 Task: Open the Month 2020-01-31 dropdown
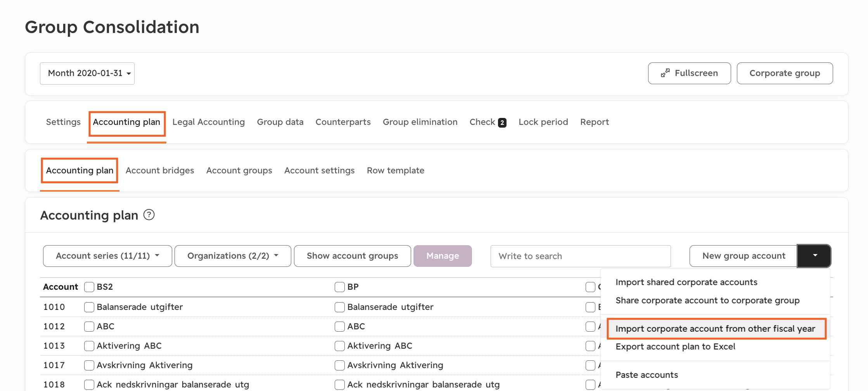(x=87, y=73)
